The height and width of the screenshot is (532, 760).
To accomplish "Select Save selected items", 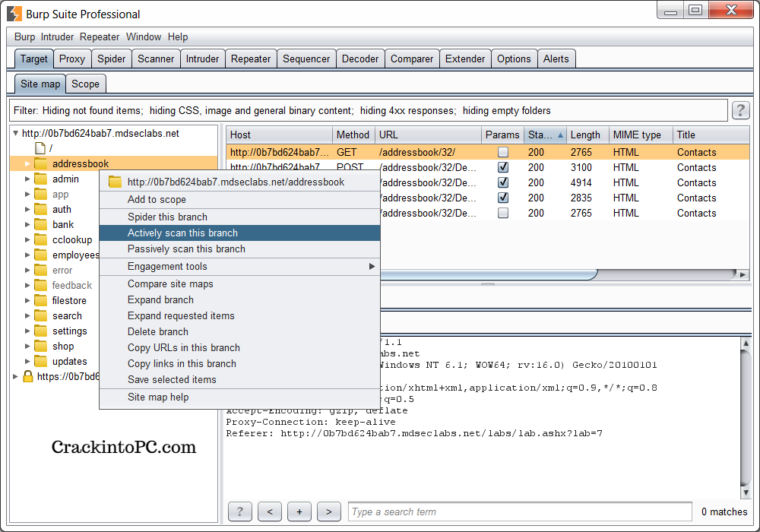I will [x=239, y=380].
